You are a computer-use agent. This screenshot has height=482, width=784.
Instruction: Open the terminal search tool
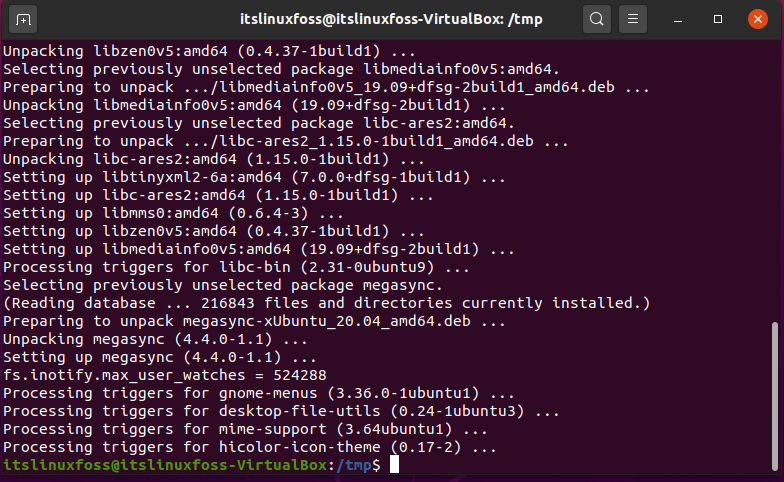[596, 19]
